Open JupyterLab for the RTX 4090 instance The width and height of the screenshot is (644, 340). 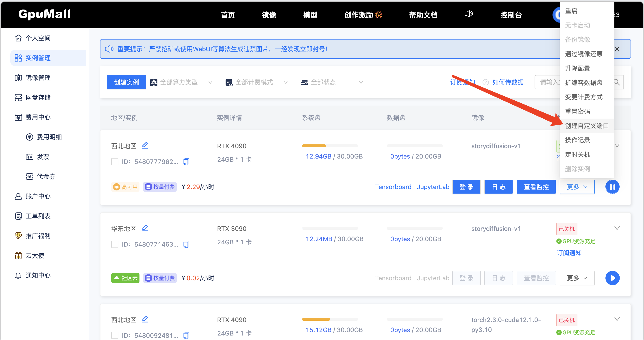433,187
